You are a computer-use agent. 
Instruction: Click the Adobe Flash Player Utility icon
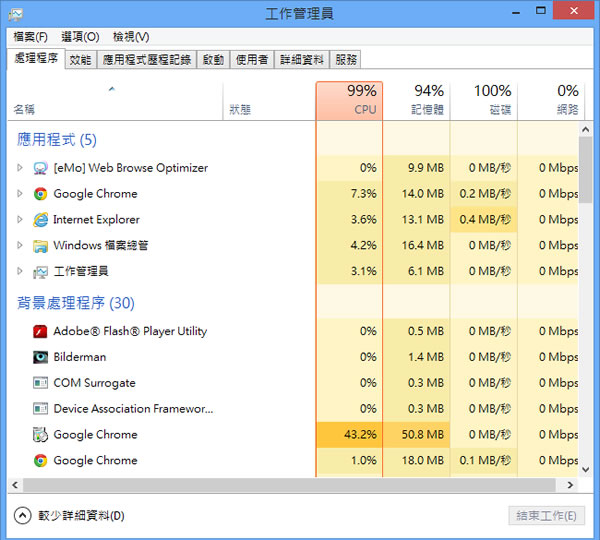coord(40,331)
